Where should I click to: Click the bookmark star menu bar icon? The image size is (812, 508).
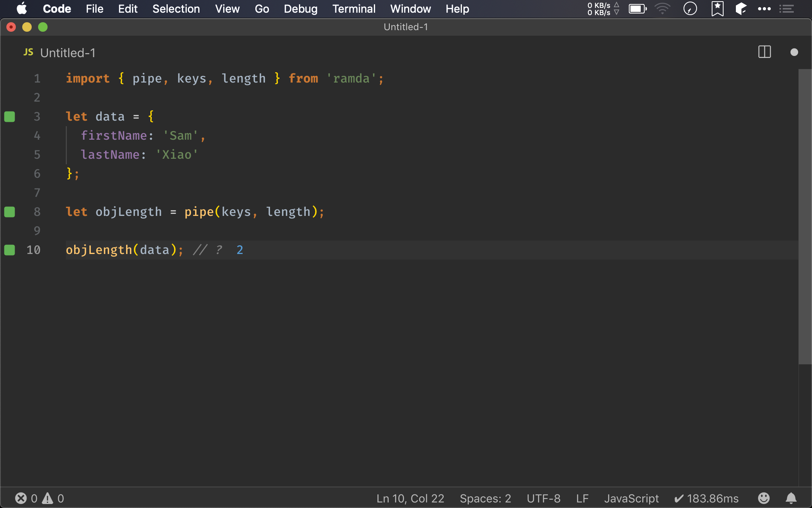tap(717, 9)
